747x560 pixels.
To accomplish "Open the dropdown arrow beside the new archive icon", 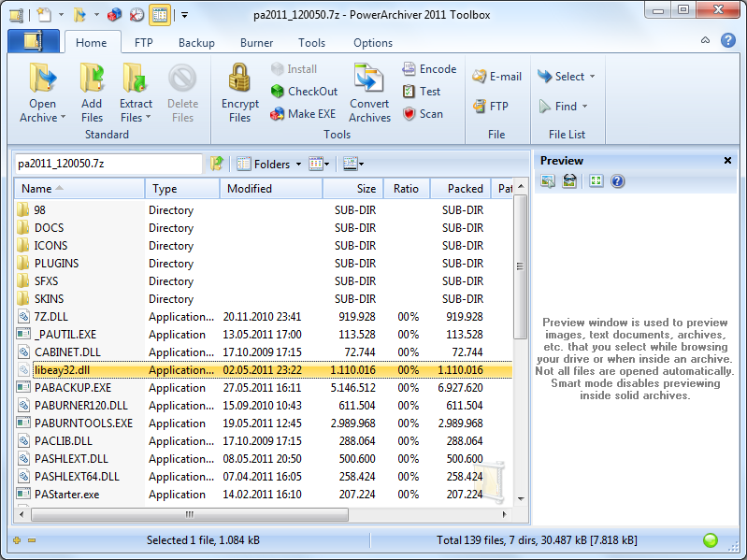I will click(61, 15).
